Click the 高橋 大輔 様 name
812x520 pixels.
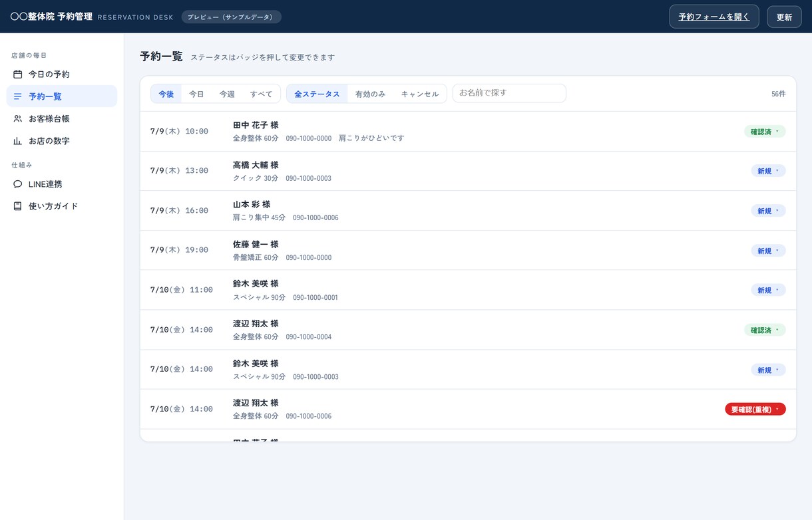point(256,165)
